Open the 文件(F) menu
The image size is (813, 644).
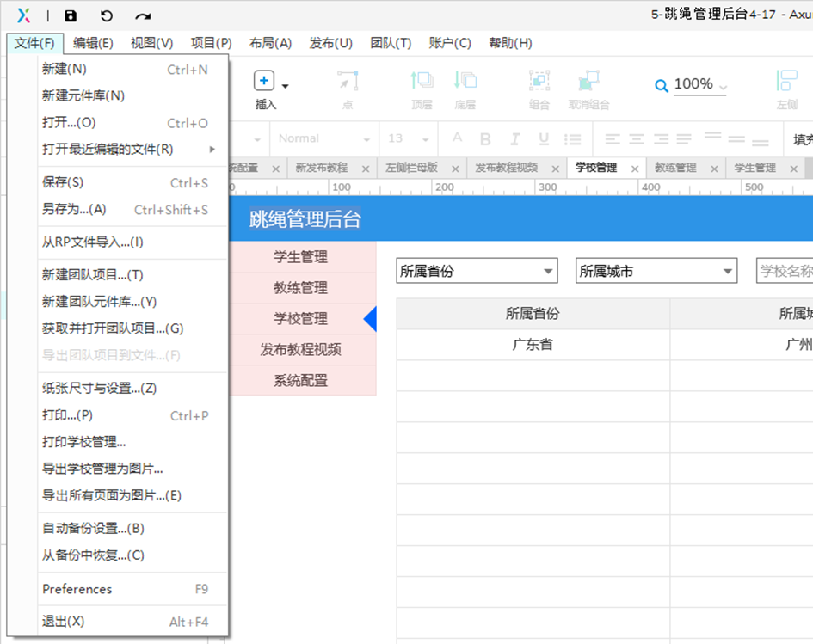click(34, 43)
